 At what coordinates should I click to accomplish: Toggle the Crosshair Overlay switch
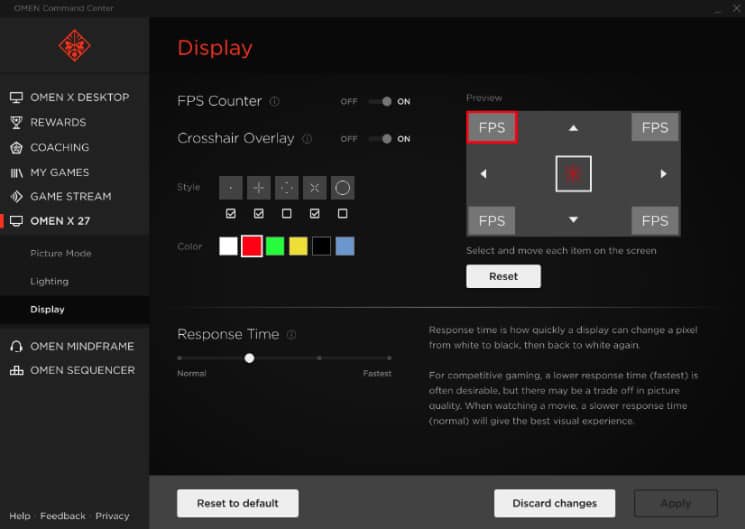(x=380, y=139)
